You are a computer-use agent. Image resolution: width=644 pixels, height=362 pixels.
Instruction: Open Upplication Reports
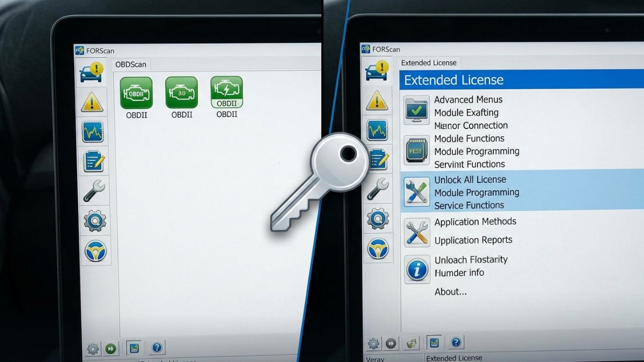[x=473, y=240]
